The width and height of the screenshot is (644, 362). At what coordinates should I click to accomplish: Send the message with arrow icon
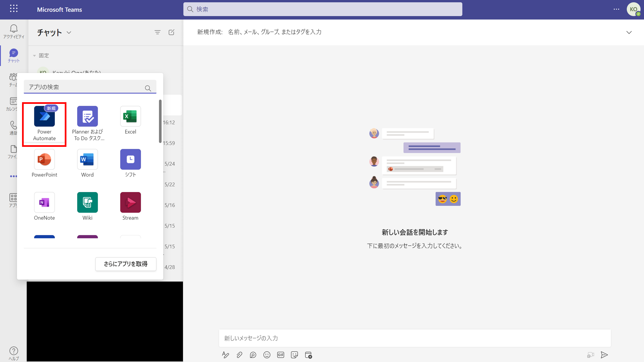[604, 355]
